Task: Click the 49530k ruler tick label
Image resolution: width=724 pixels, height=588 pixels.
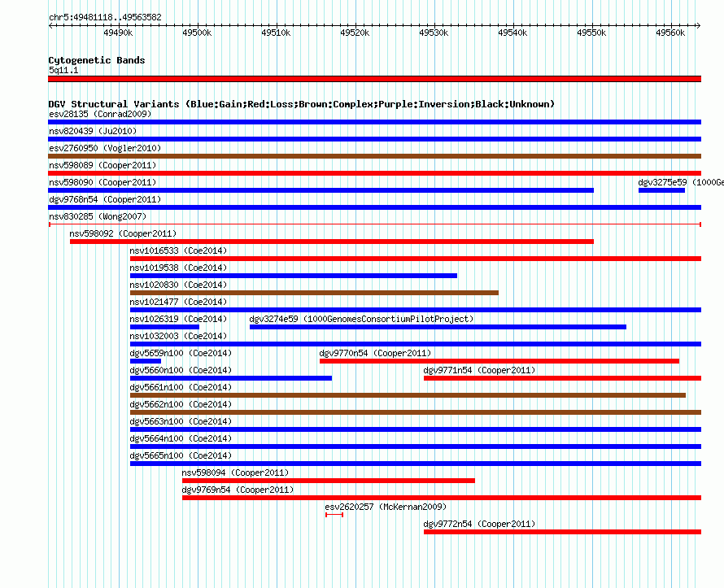Action: point(434,33)
